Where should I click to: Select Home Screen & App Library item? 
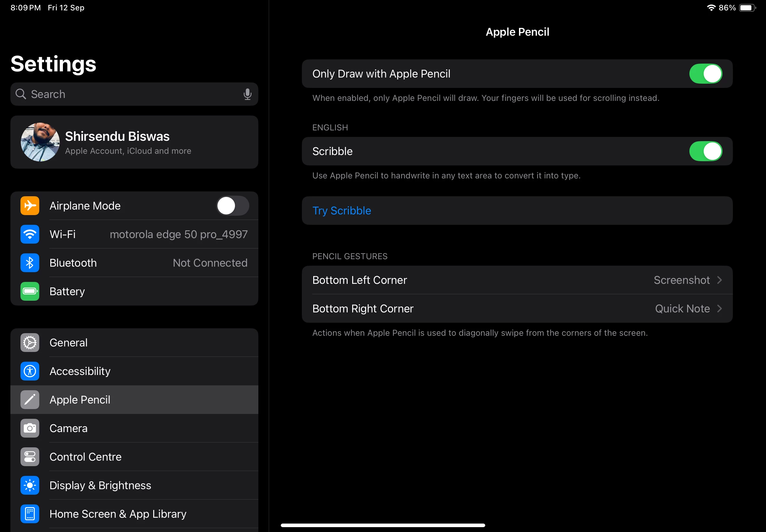(x=118, y=514)
